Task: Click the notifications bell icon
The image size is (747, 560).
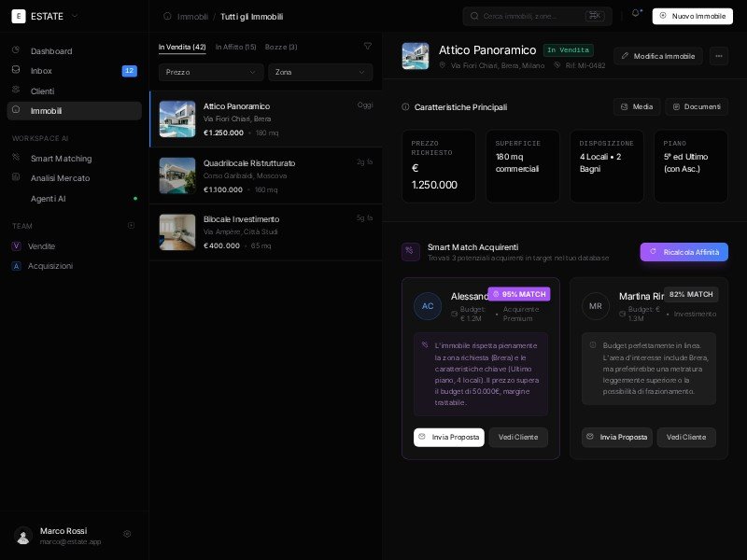Action: coord(636,14)
